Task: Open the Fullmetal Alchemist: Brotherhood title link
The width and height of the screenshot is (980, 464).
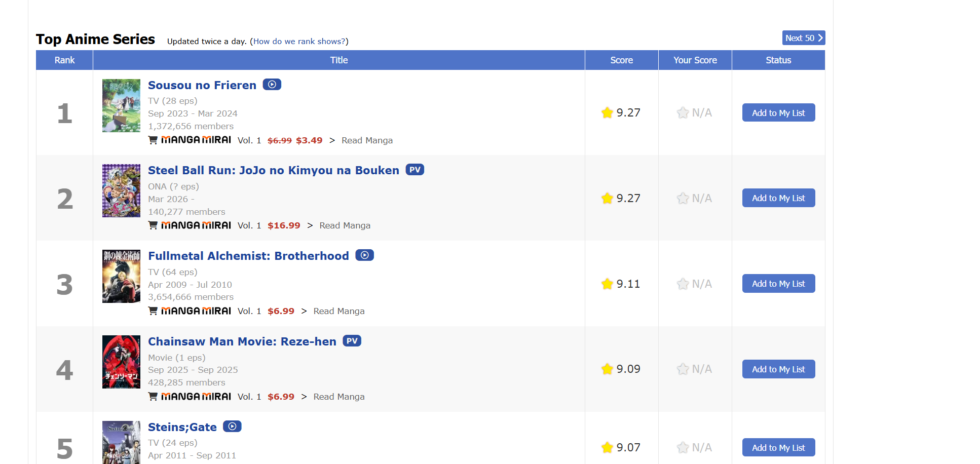Action: click(248, 256)
